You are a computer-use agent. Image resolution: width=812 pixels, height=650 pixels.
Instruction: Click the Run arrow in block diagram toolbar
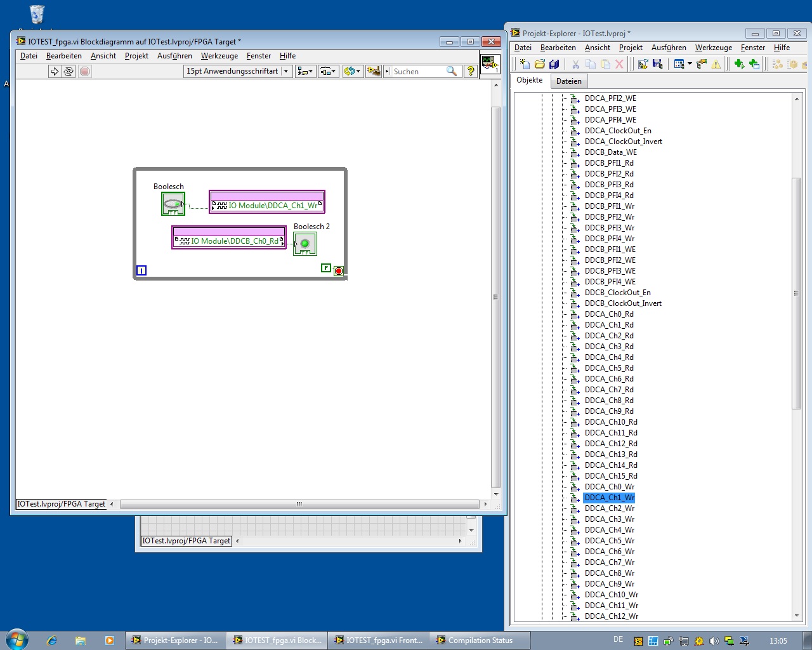pyautogui.click(x=55, y=72)
